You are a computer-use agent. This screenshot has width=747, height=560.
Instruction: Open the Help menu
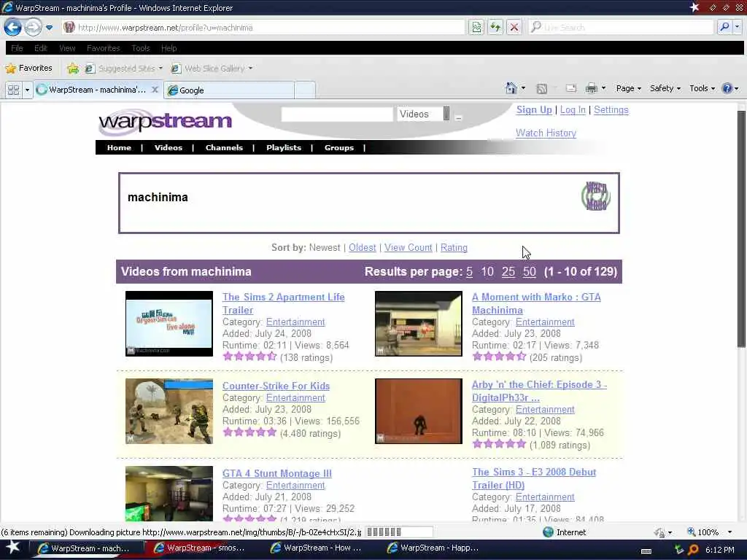pyautogui.click(x=169, y=48)
